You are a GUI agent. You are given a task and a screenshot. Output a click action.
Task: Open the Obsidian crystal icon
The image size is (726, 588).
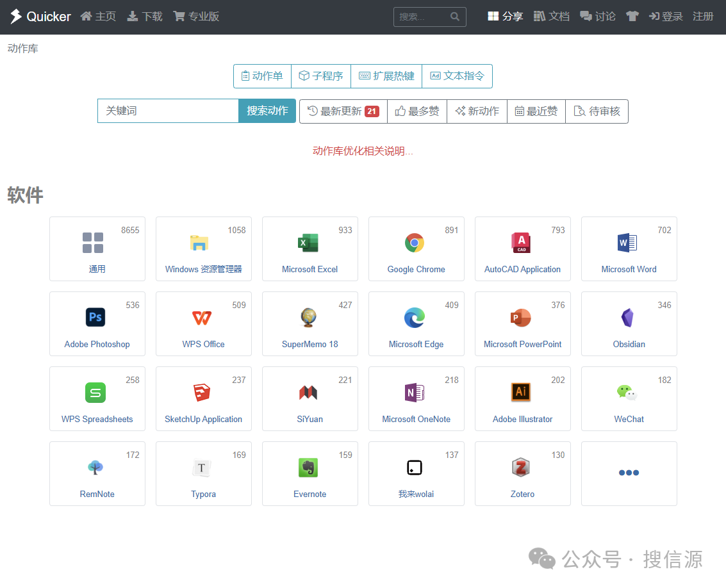tap(627, 318)
